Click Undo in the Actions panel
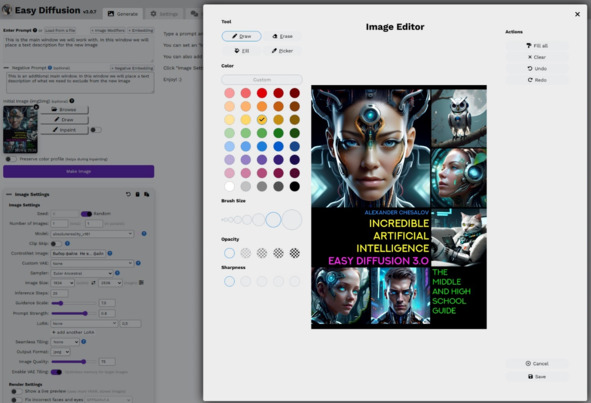591x403 pixels. [x=537, y=68]
